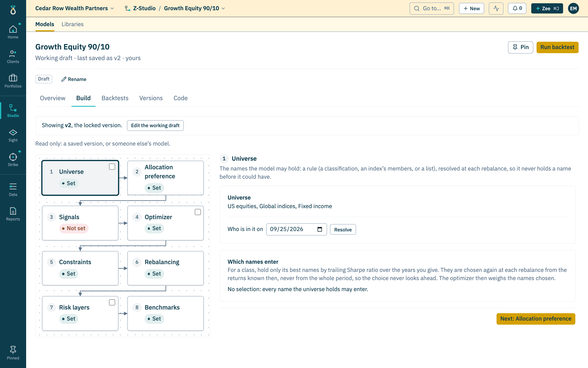Select the Signals step card
588x368 pixels.
80,223
